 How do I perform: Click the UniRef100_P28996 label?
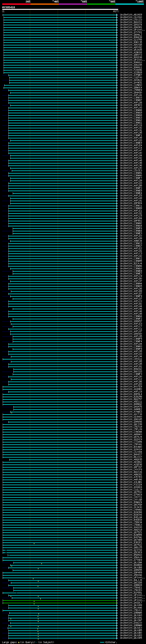131,70
